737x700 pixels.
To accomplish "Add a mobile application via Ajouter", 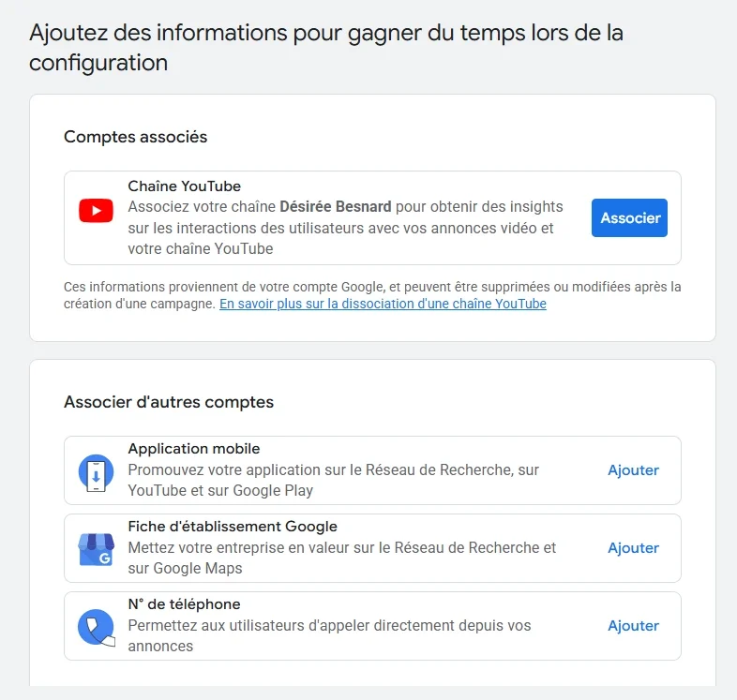I will click(x=633, y=470).
